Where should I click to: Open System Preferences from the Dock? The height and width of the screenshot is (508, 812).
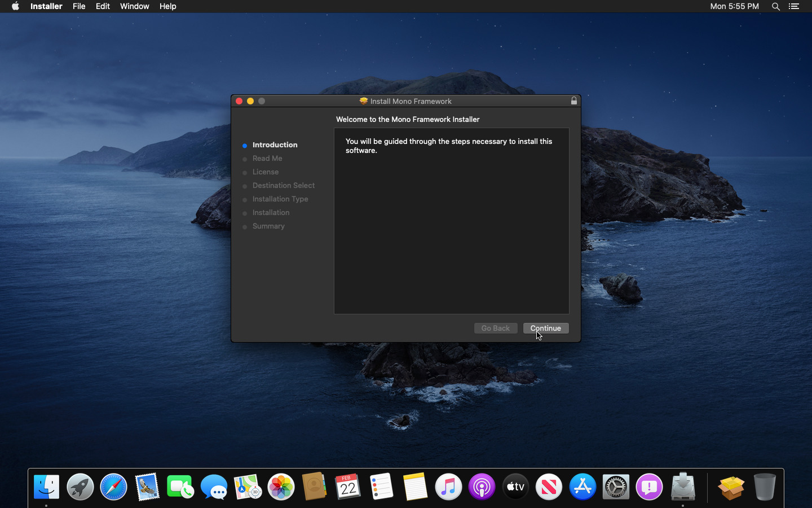click(616, 487)
